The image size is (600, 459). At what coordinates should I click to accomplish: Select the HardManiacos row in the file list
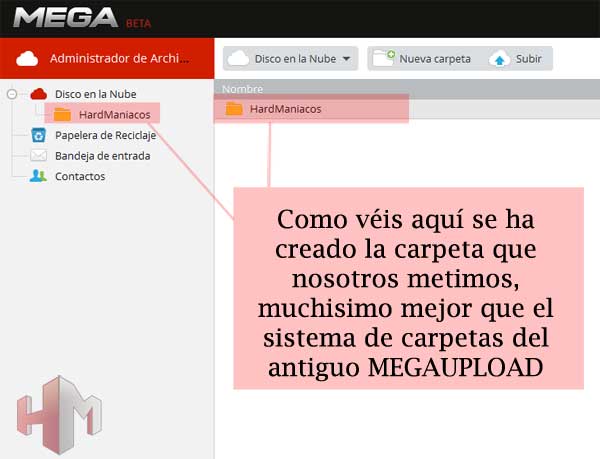[x=407, y=109]
